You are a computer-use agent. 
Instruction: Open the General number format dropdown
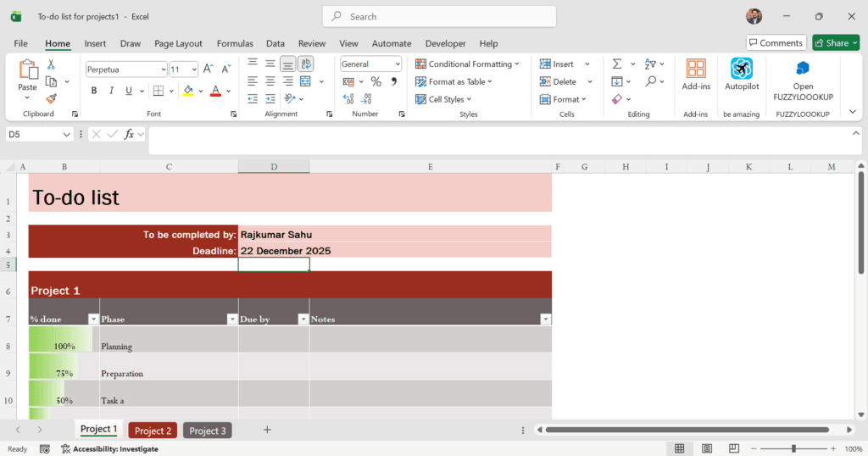(397, 64)
